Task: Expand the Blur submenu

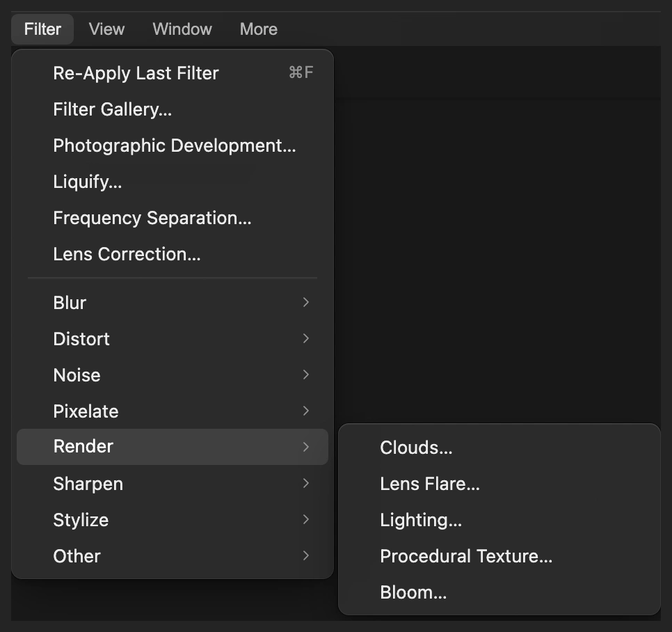Action: pyautogui.click(x=173, y=303)
